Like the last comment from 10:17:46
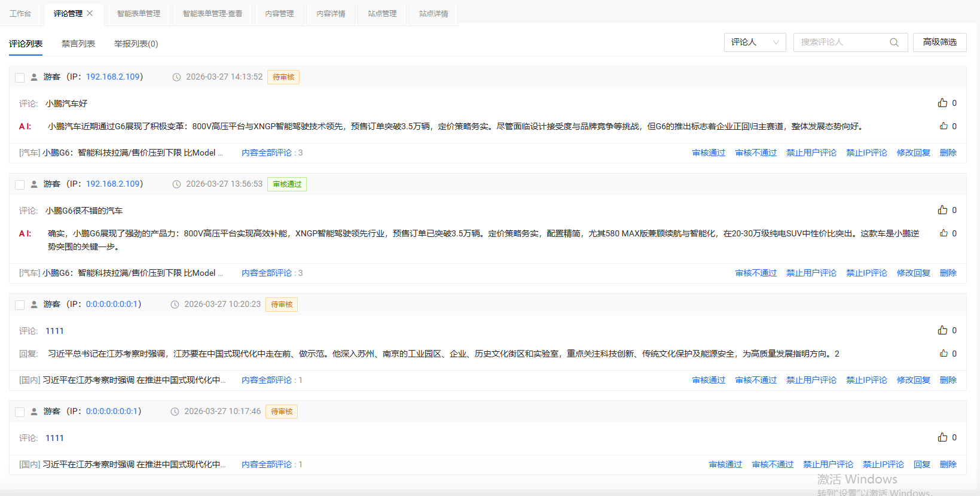This screenshot has height=496, width=980. click(x=942, y=437)
